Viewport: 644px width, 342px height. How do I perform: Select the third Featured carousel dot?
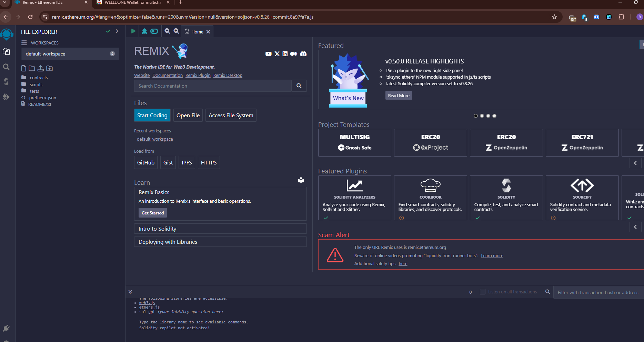[488, 116]
